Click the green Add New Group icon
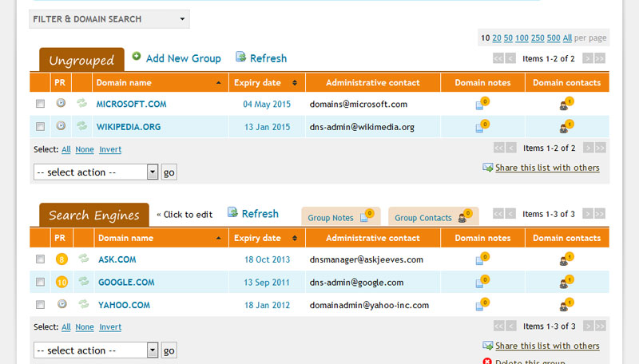The height and width of the screenshot is (364, 639). (x=137, y=57)
